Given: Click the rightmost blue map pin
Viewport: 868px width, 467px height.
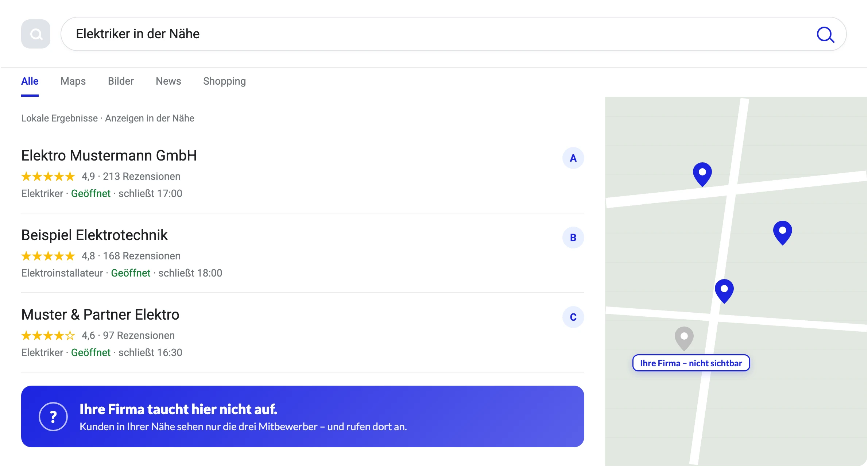Looking at the screenshot, I should 782,232.
